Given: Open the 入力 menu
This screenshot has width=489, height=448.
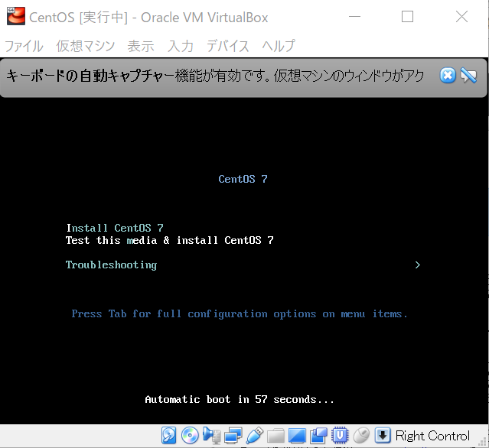Looking at the screenshot, I should coord(181,46).
